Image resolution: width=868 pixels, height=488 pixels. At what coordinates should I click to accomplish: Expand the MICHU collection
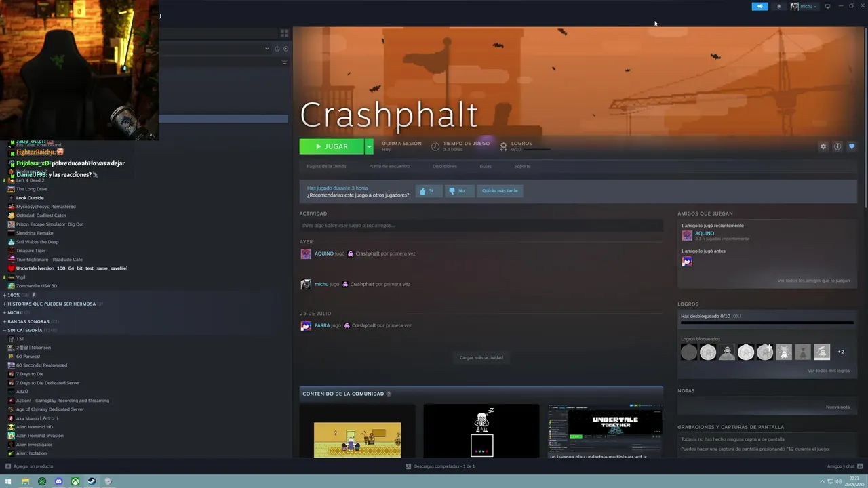(16, 312)
